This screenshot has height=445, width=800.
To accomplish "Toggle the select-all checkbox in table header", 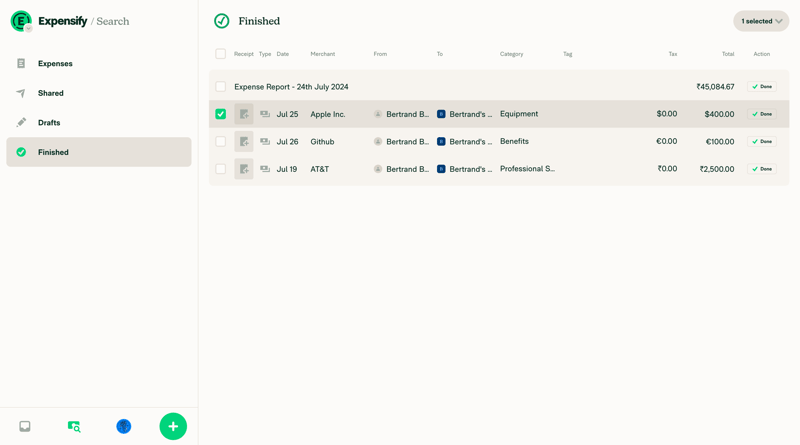I will [x=220, y=54].
